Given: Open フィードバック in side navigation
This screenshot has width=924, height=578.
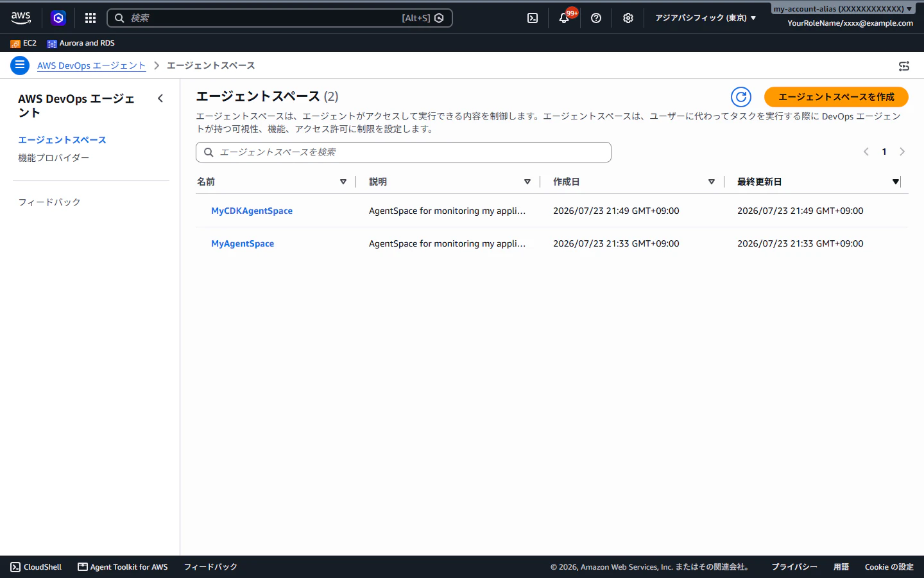Looking at the screenshot, I should [49, 202].
